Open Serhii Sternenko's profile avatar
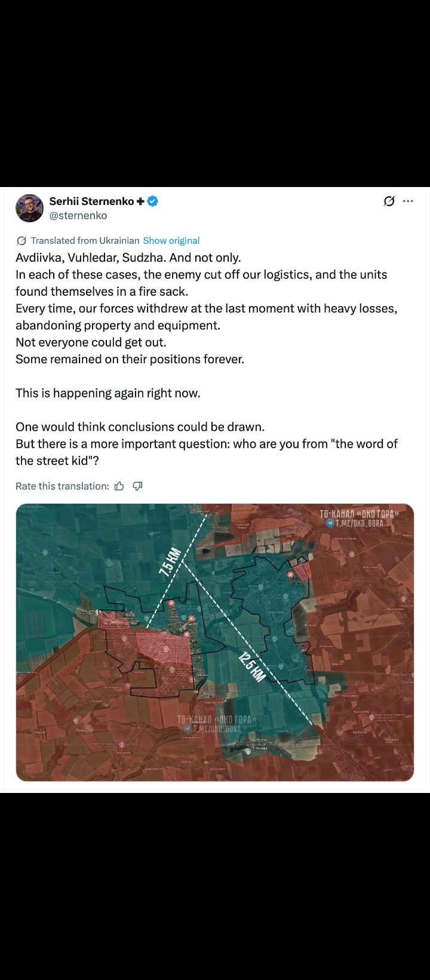The height and width of the screenshot is (980, 430). 29,209
